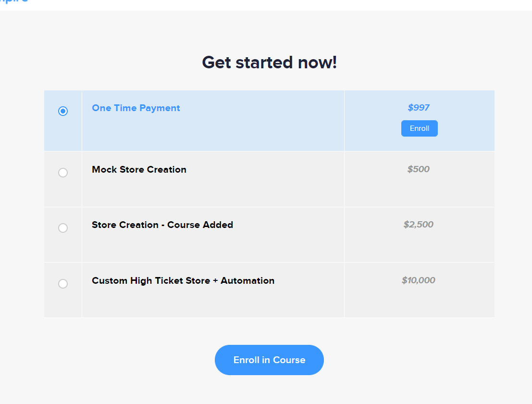Click the $997 price label
Screen dimensions: 532x404
[x=419, y=108]
